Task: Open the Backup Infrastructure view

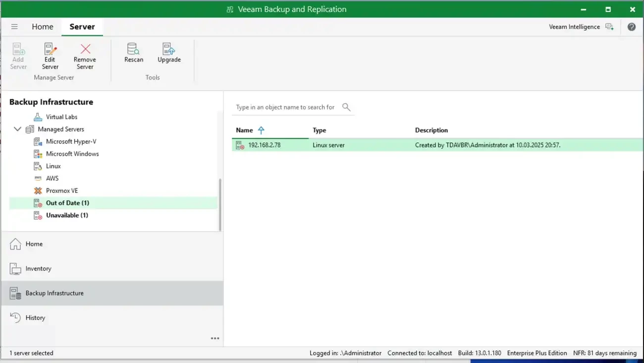Action: click(x=112, y=293)
